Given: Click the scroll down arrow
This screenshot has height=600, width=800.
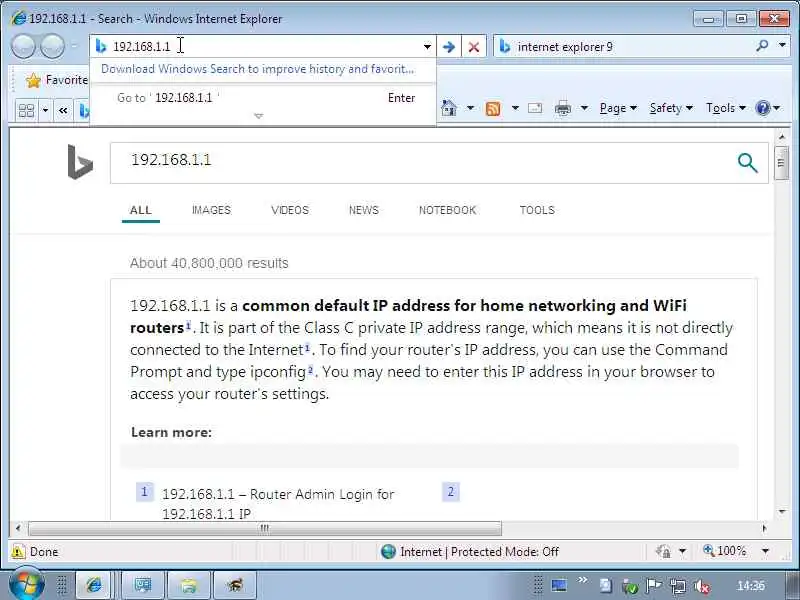Looking at the screenshot, I should (782, 512).
